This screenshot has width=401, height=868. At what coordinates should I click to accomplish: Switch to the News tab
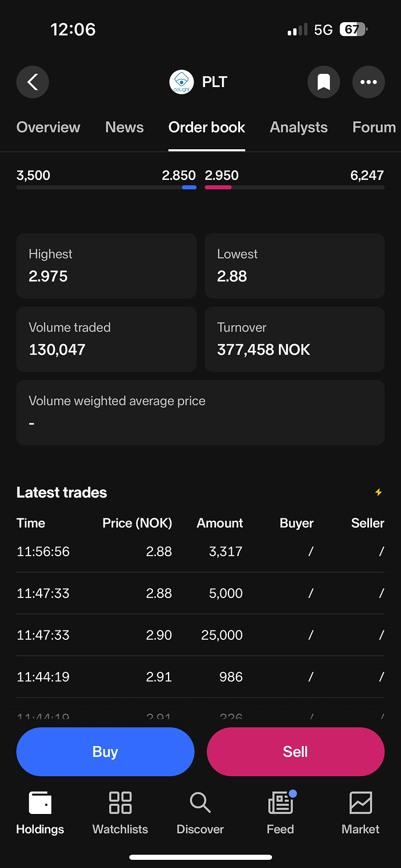[124, 127]
